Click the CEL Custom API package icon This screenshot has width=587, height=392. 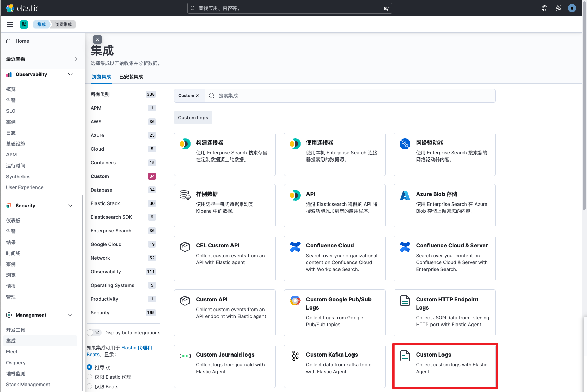pos(185,247)
